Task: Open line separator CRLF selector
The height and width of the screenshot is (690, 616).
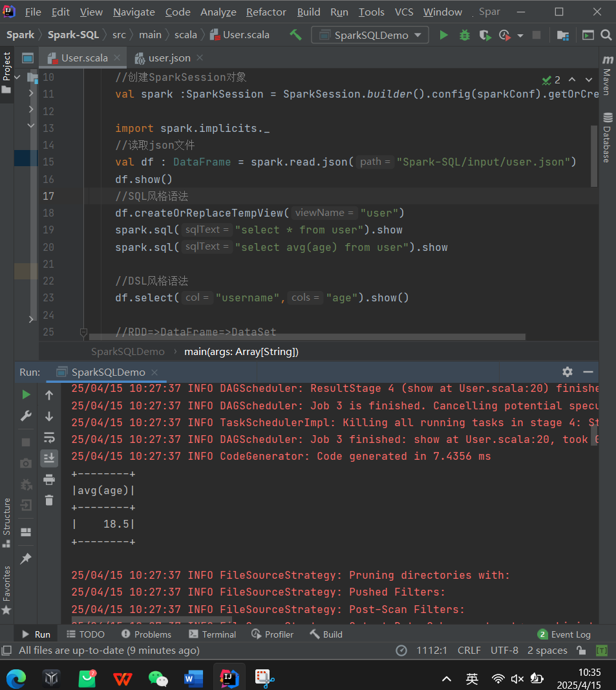Action: (469, 650)
